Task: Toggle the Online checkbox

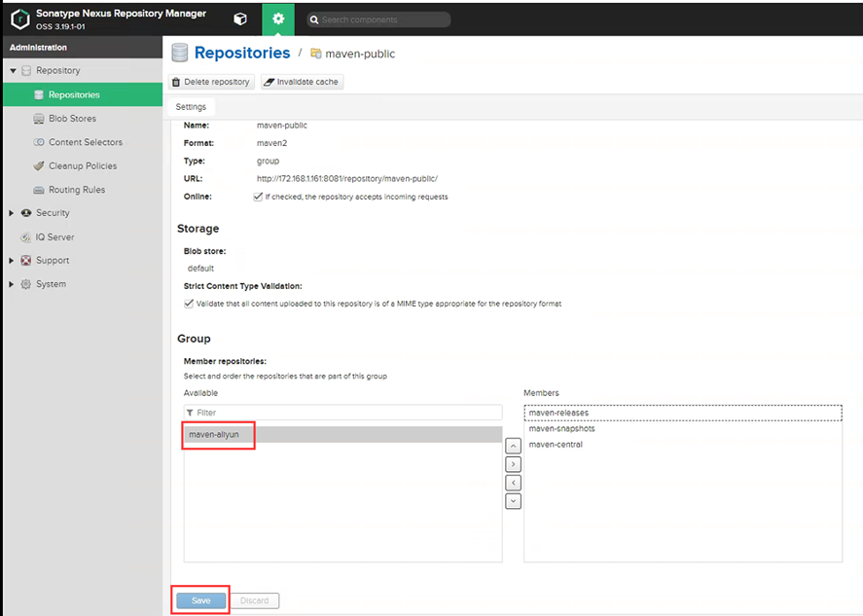Action: coord(258,197)
